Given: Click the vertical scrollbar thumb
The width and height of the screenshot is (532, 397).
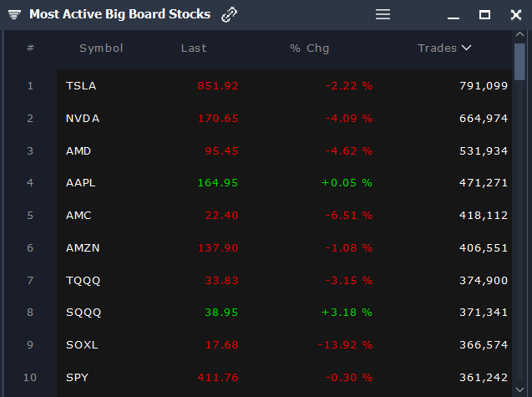Looking at the screenshot, I should 519,62.
